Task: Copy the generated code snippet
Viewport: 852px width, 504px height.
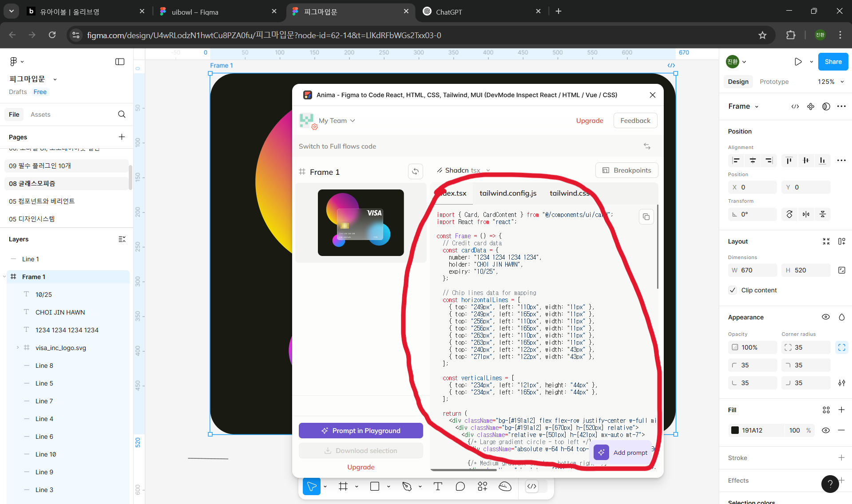Action: [x=646, y=217]
